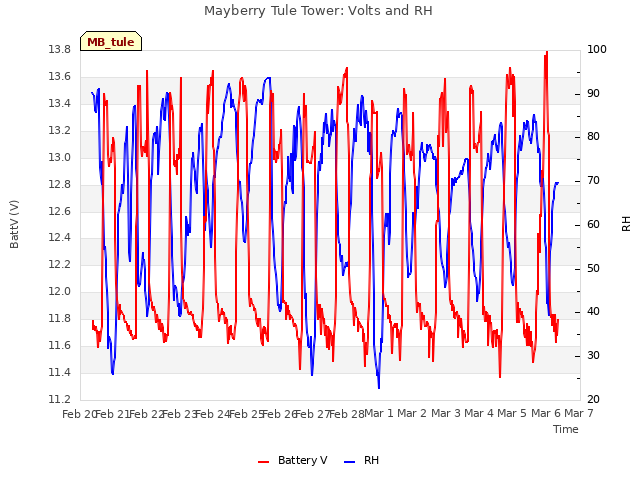Click the Time axis label

[x=566, y=429]
